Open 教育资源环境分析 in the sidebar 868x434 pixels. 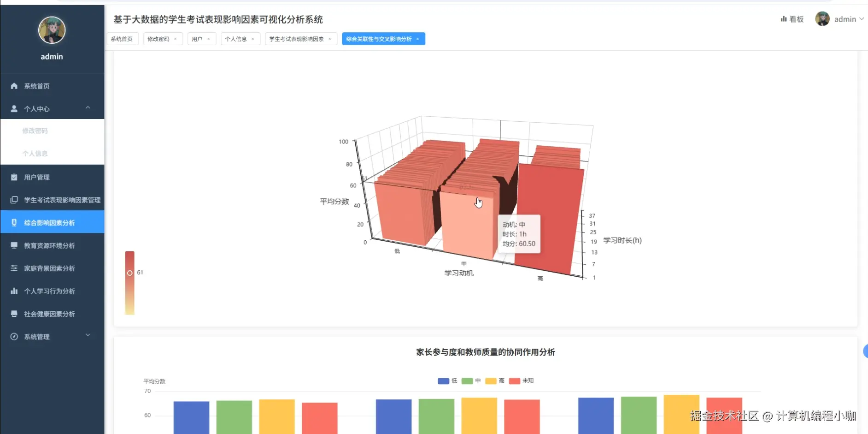(52, 245)
